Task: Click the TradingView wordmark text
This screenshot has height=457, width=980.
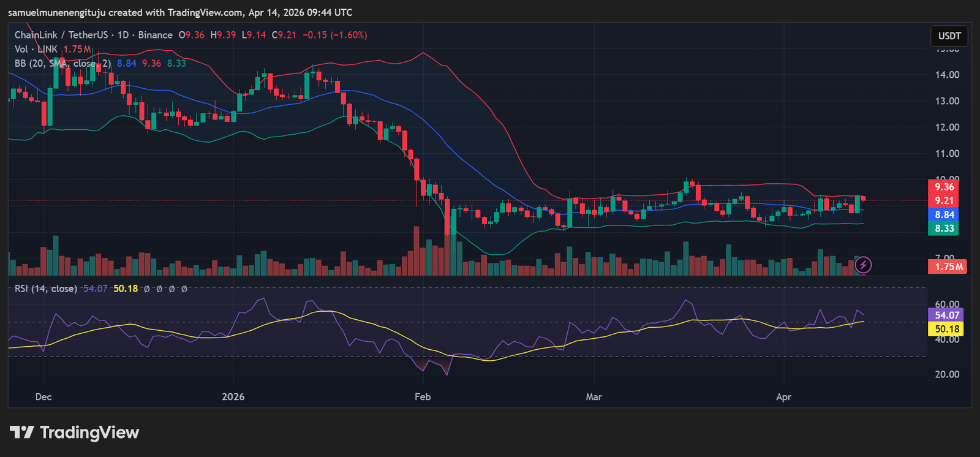Action: 89,432
